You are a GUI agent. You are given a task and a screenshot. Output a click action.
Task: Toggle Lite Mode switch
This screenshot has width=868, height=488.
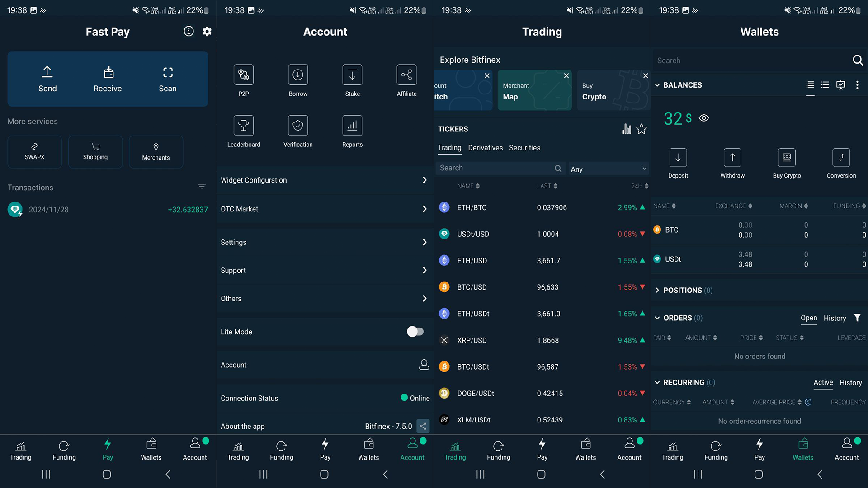tap(416, 331)
